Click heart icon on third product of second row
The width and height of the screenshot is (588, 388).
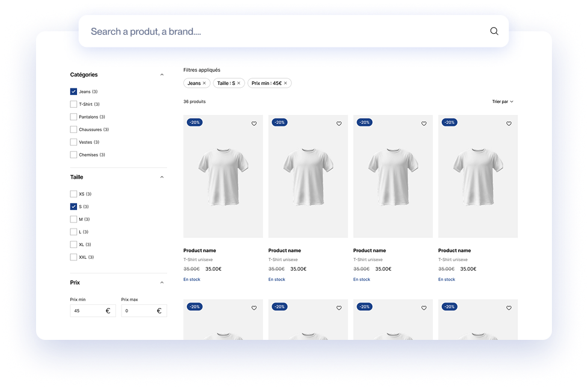pos(424,308)
